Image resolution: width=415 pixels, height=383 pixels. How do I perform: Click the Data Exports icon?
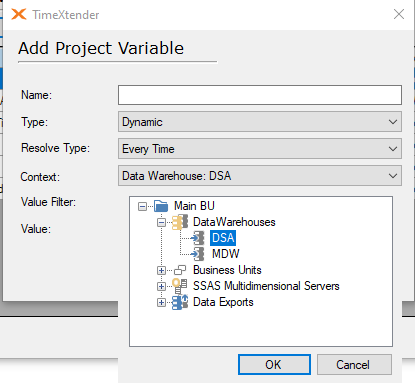point(180,302)
